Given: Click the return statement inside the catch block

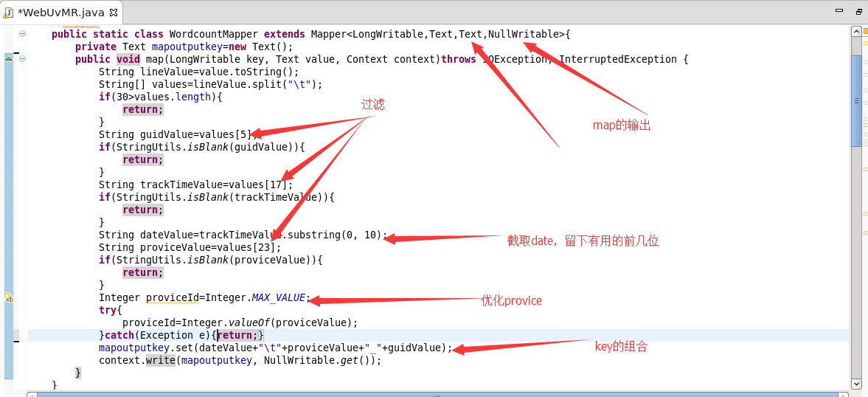Looking at the screenshot, I should tap(237, 336).
